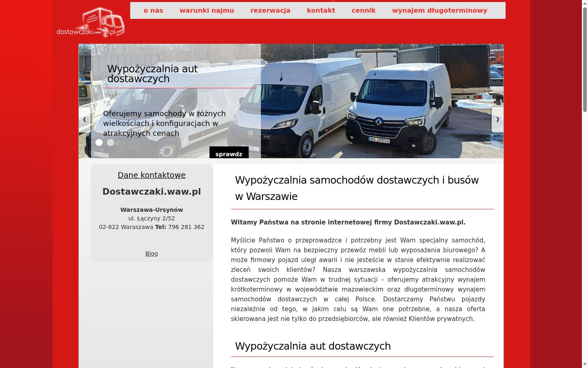Click 'Warszawa-Ursynów' location text
Image resolution: width=588 pixels, height=368 pixels.
click(151, 210)
